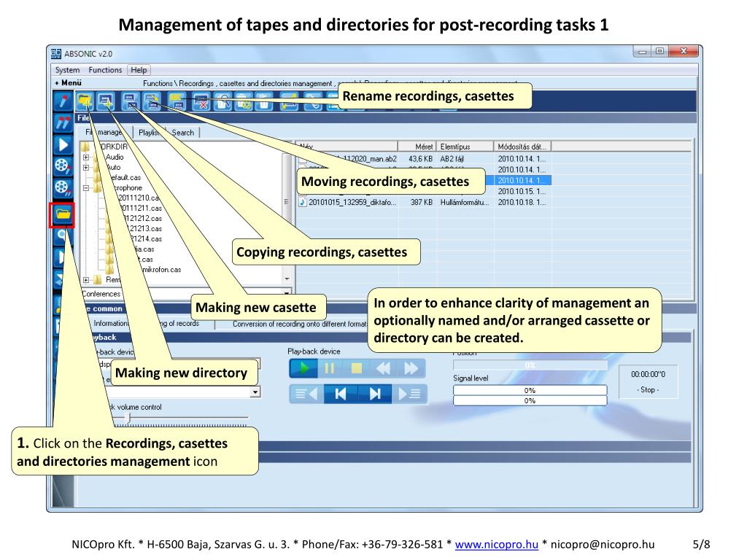
Task: Select the mikrofon.cas tree item
Action: point(162,270)
